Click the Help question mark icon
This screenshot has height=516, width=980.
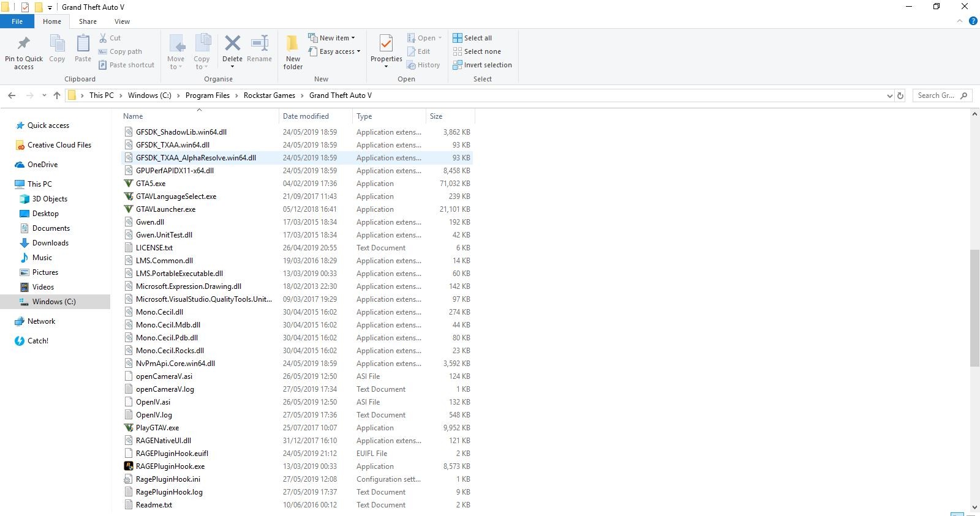coord(973,21)
